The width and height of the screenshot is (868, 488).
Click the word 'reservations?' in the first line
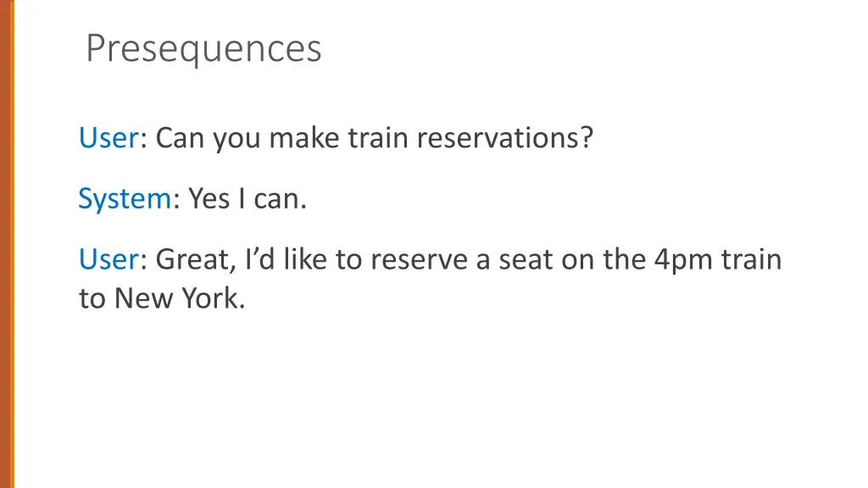(x=505, y=137)
